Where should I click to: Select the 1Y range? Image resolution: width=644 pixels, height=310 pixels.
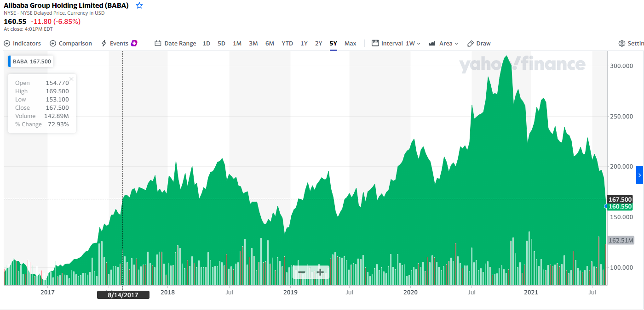pos(304,43)
